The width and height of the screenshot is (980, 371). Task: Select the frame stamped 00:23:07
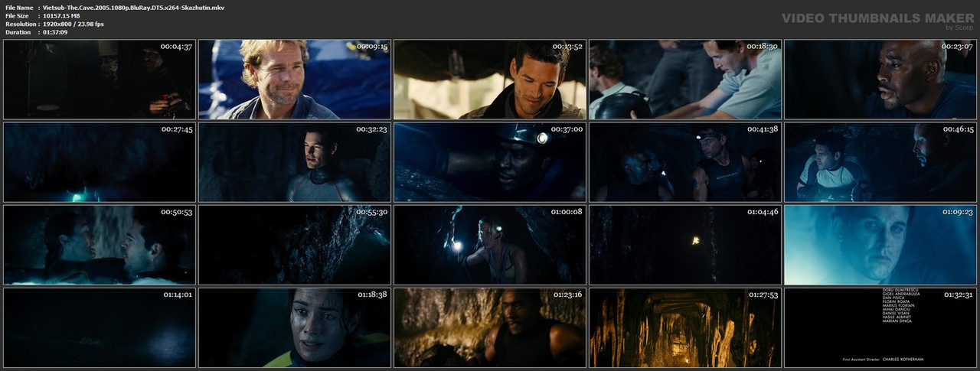[880, 80]
